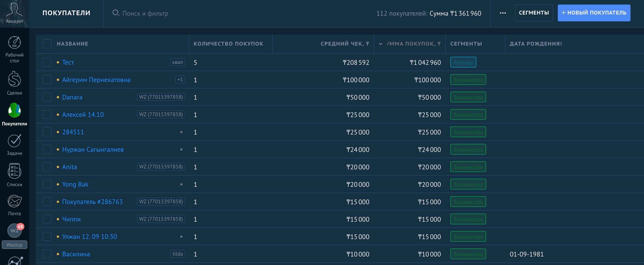
Task: Open the Сегменты button in header
Action: [534, 13]
